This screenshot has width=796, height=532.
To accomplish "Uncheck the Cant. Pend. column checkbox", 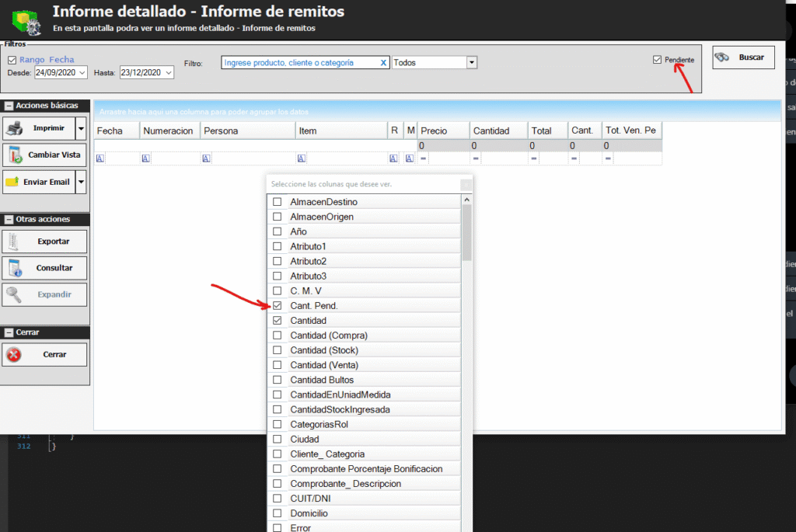I will (277, 306).
